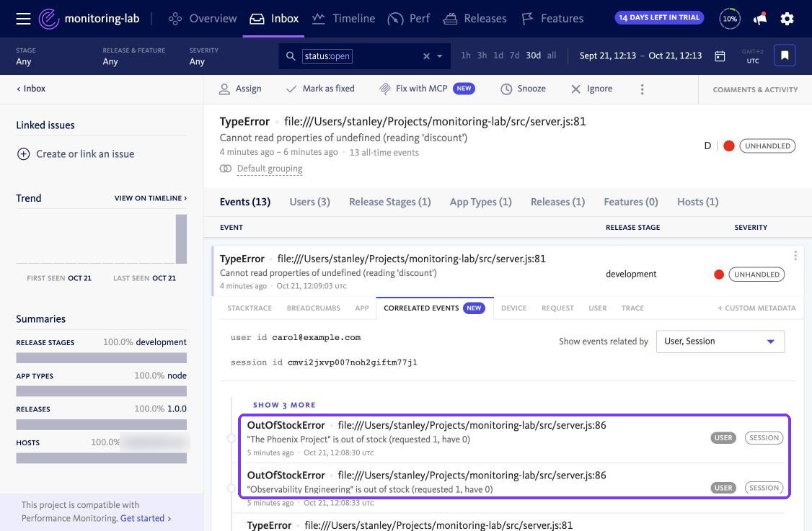This screenshot has width=812, height=531.
Task: Open the announcements megaphone icon
Action: [759, 19]
